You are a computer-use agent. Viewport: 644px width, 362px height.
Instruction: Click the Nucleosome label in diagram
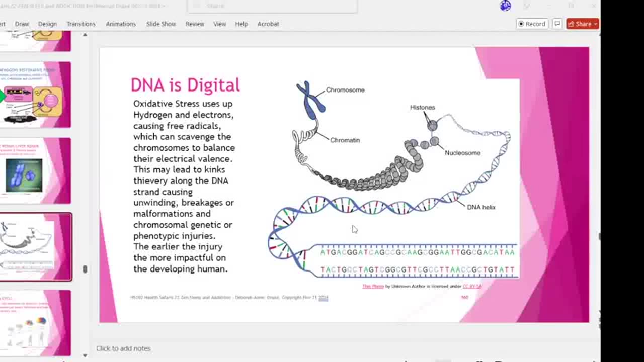click(x=462, y=153)
